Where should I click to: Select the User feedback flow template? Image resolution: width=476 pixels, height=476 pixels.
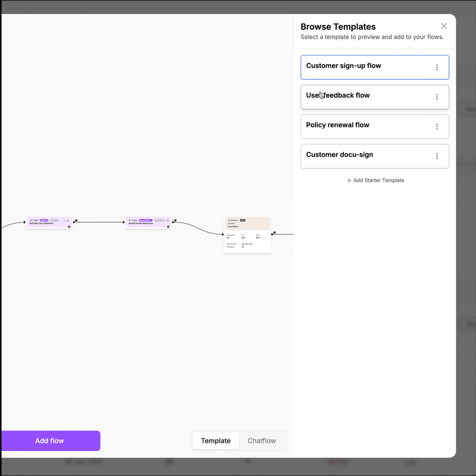(375, 97)
